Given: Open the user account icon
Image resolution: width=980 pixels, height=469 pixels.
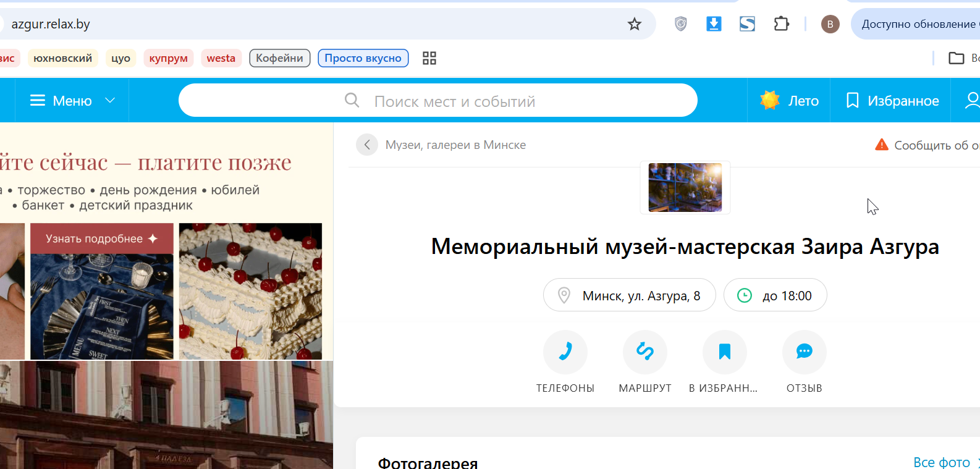Looking at the screenshot, I should (973, 100).
